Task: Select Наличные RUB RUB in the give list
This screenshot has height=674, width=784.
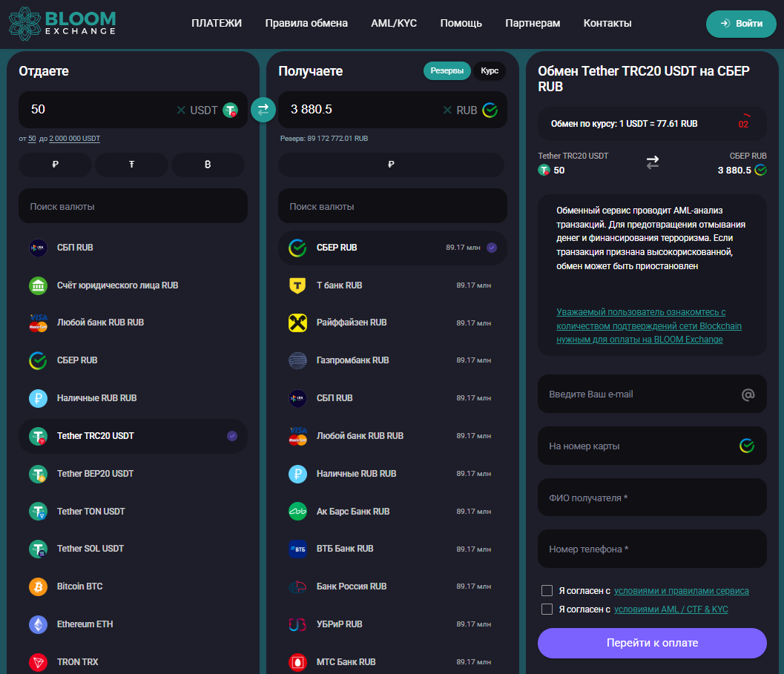Action: (x=133, y=398)
